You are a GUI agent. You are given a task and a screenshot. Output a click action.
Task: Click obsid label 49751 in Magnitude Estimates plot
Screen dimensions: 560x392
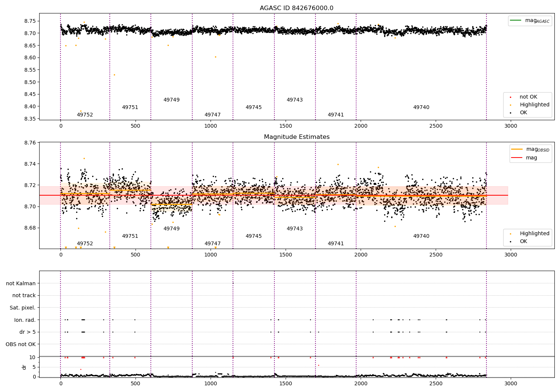pos(130,236)
